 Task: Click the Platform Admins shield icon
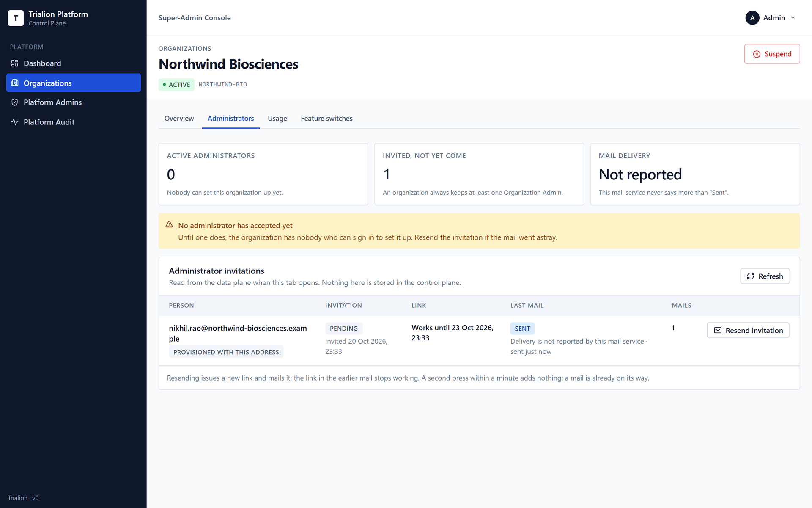click(x=15, y=102)
